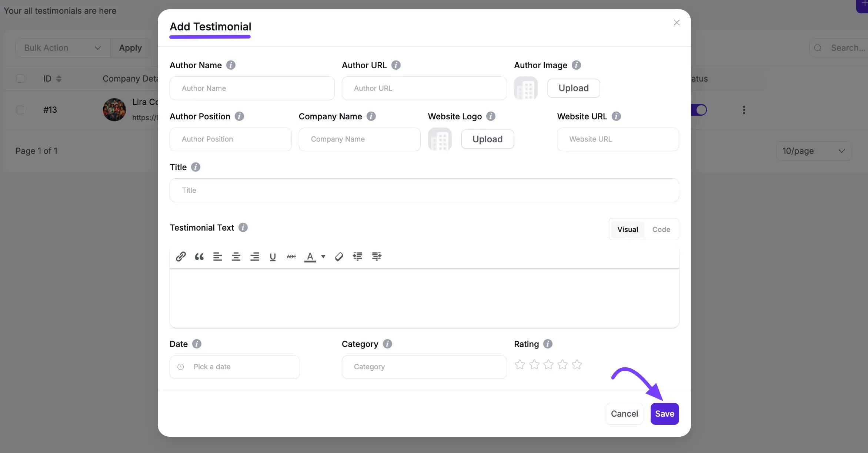
Task: Increase indent in testimonial editor
Action: pos(377,257)
